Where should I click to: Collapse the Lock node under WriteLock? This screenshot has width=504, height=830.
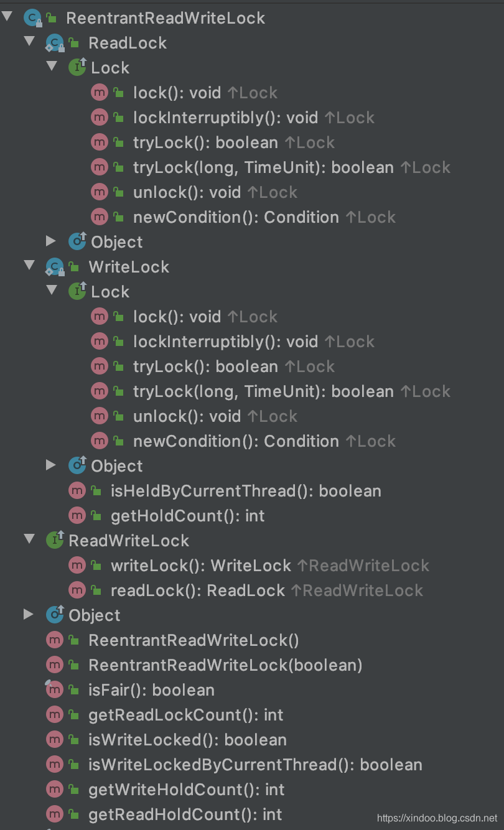(x=51, y=291)
